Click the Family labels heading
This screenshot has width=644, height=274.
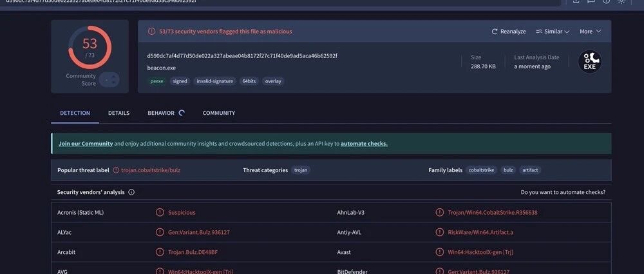[x=445, y=170]
